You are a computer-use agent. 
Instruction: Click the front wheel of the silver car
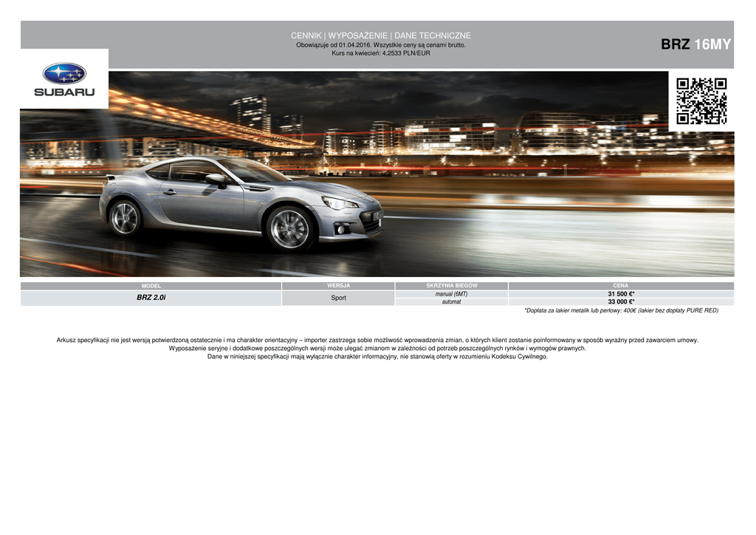point(290,228)
